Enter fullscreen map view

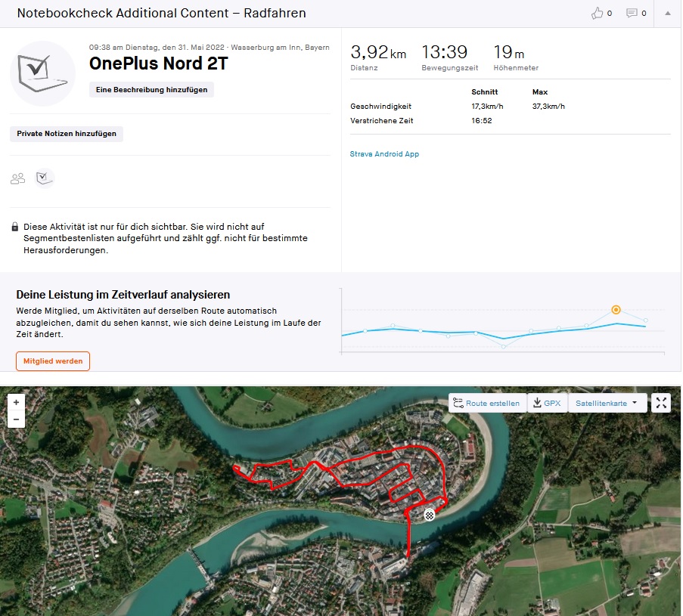pyautogui.click(x=662, y=403)
